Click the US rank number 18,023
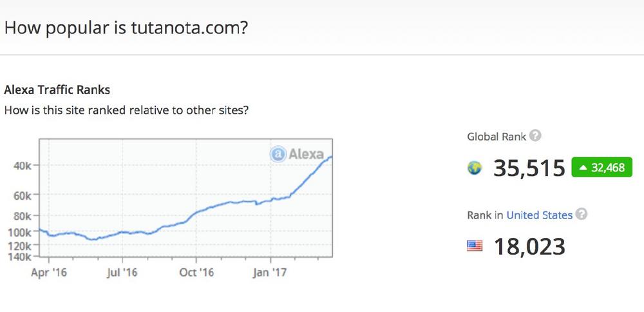The width and height of the screenshot is (644, 312). coord(529,246)
